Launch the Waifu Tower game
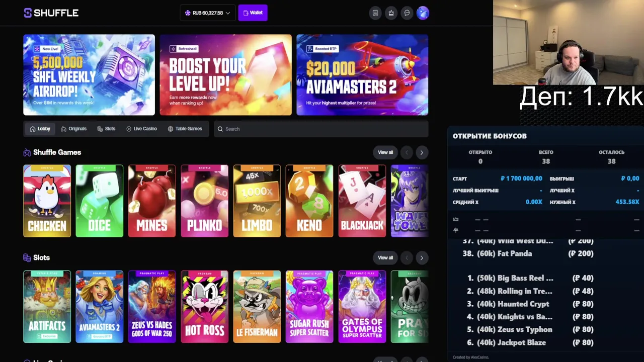644x362 pixels. tap(410, 201)
